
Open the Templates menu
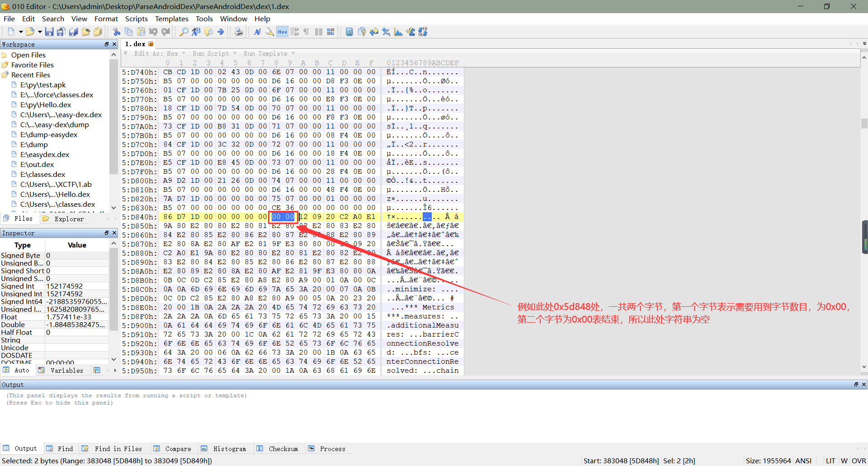[171, 19]
